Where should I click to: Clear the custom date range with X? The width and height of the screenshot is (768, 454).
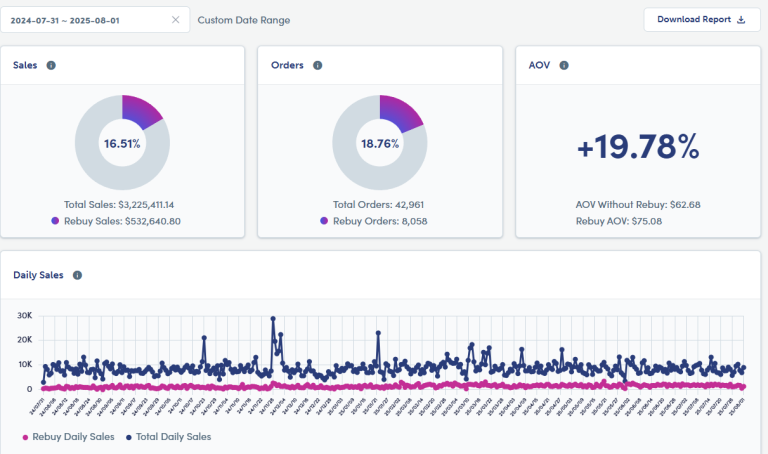175,20
